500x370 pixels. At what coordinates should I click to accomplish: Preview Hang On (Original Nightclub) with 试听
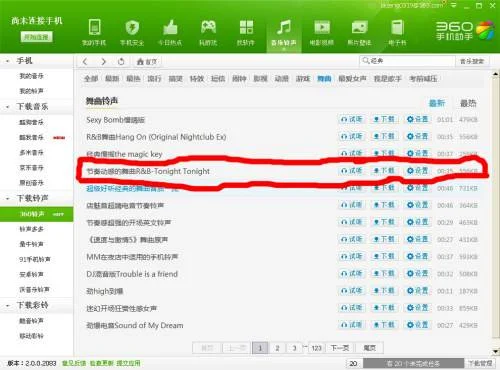(352, 136)
